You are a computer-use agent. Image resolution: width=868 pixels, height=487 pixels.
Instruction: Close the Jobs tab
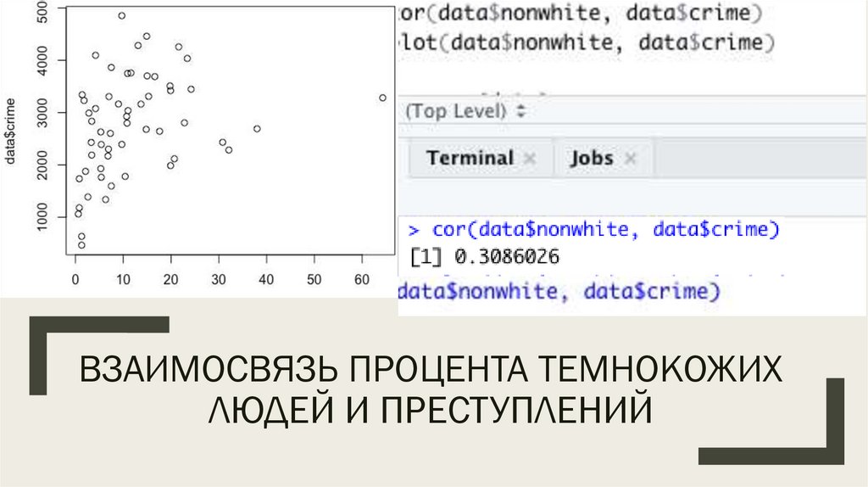pos(629,159)
